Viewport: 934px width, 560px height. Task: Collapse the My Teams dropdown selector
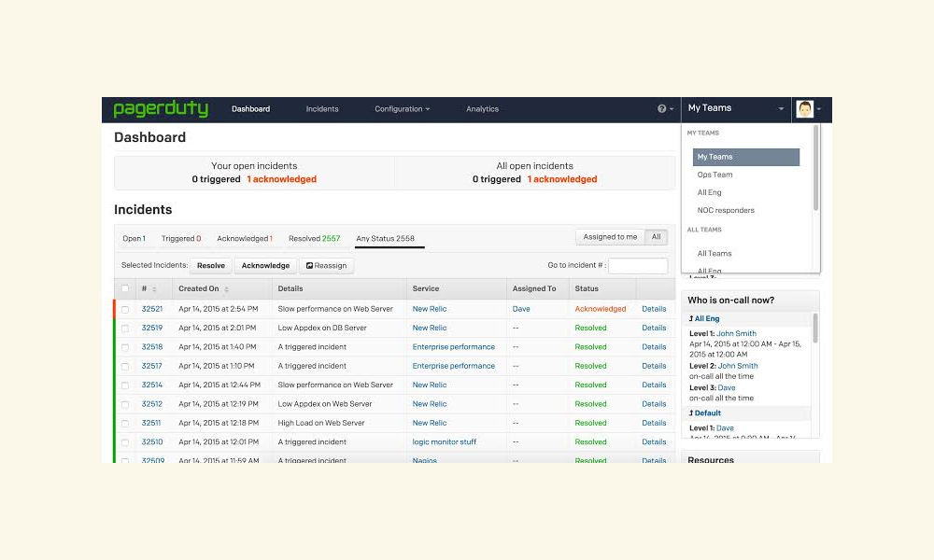(736, 108)
